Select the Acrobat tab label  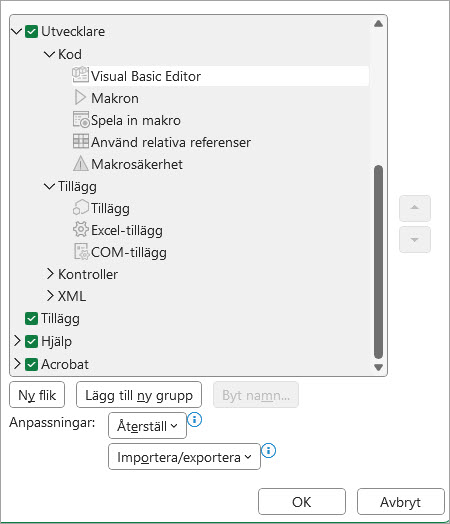pyautogui.click(x=65, y=364)
